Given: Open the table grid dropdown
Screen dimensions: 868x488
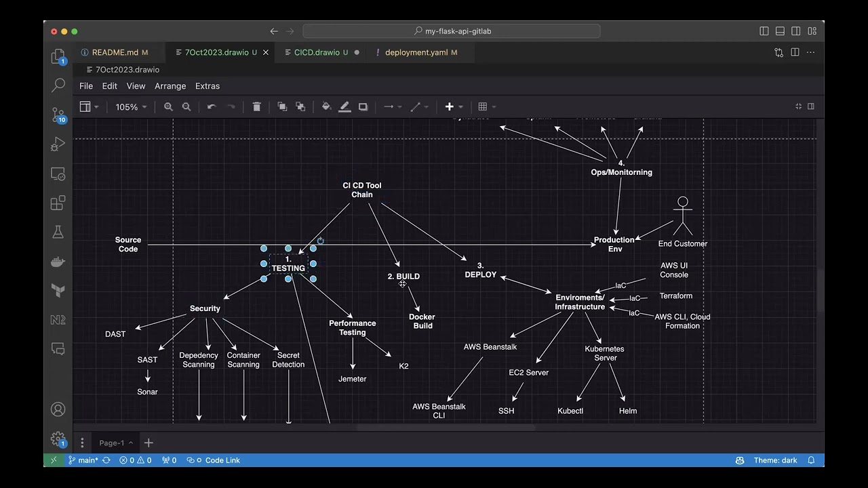Looking at the screenshot, I should (487, 107).
